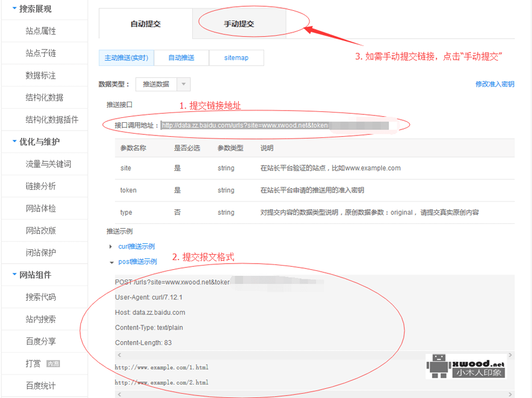Open 结构化数据插件 in the sidebar
This screenshot has height=398, width=532.
click(x=52, y=120)
